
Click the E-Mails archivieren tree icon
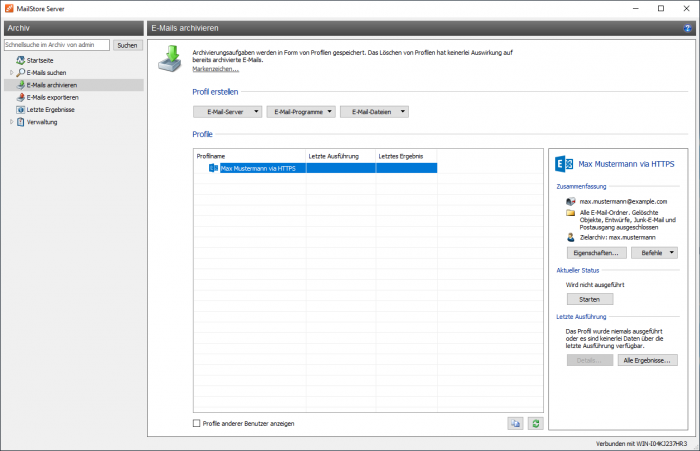point(21,85)
